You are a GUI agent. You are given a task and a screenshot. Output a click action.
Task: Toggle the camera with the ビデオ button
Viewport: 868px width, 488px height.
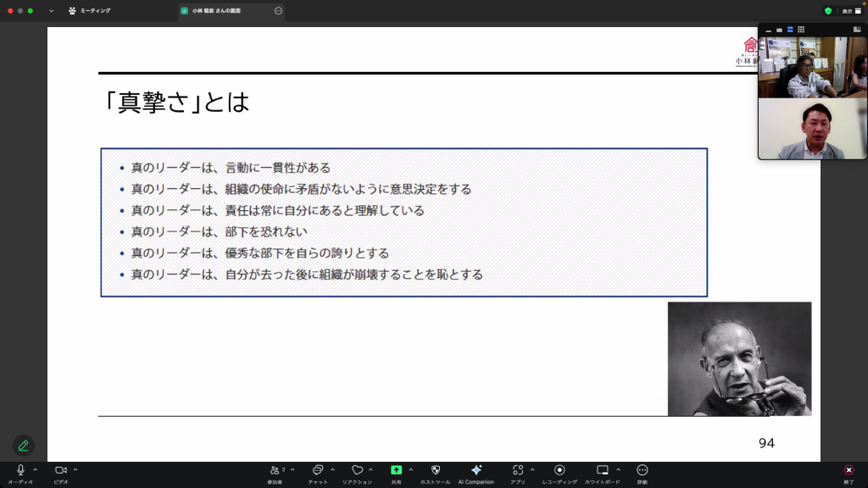click(x=60, y=470)
